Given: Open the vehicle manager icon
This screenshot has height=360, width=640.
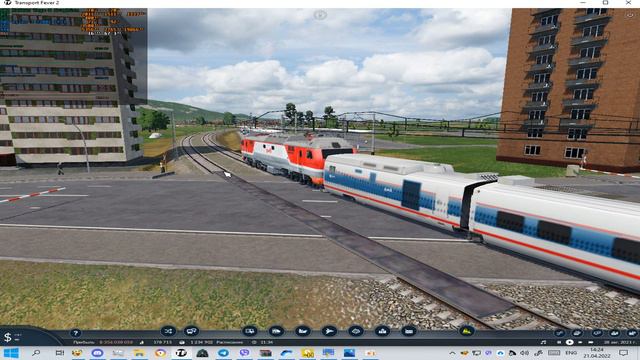Looking at the screenshot, I should click(191, 331).
